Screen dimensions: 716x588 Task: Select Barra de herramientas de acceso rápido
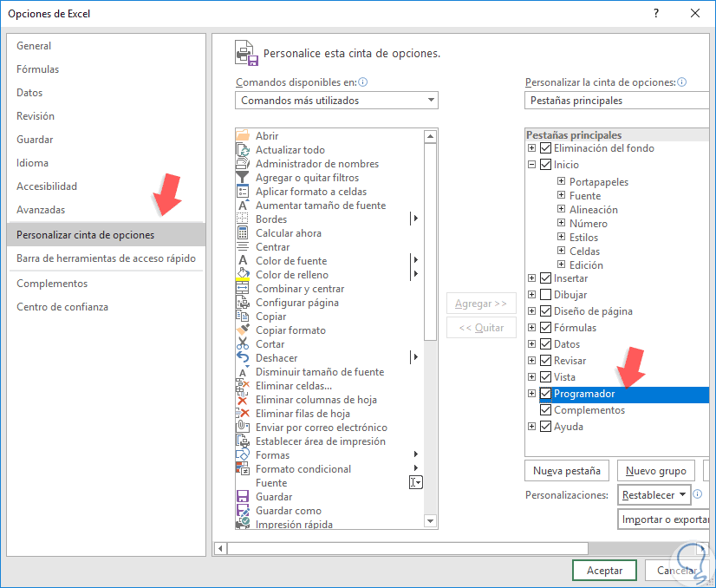(x=106, y=258)
